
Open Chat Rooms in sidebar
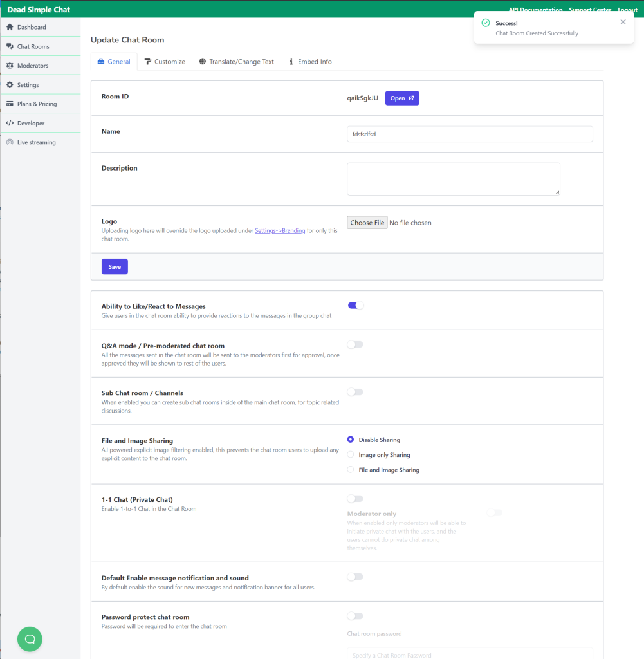(41, 46)
